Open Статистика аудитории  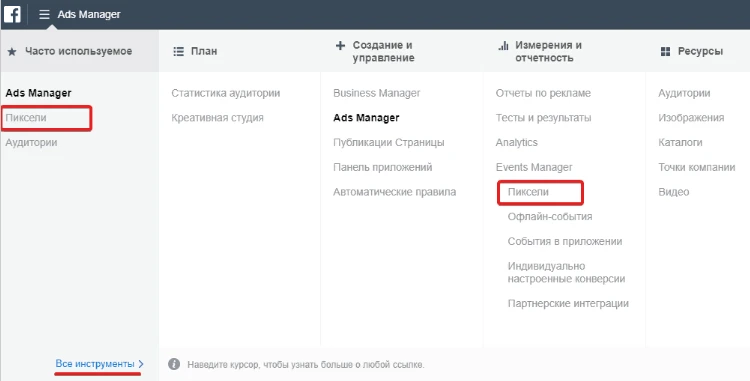[x=226, y=93]
